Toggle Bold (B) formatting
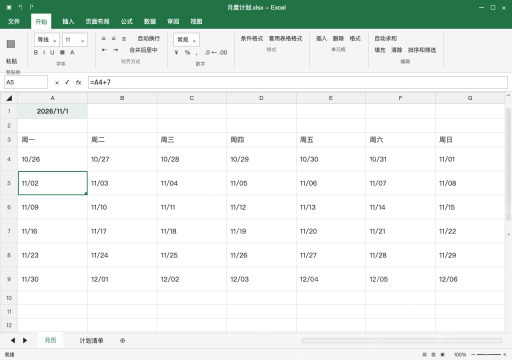 [36, 52]
